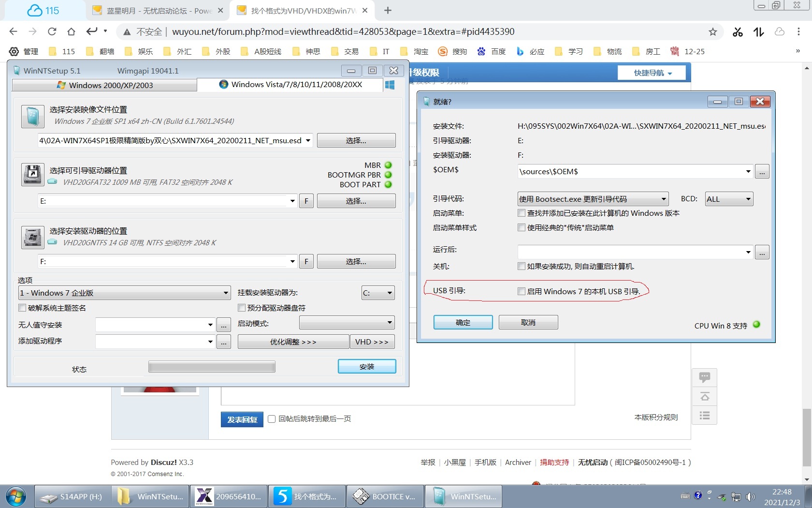Switch to Windows 2000/XP/2003 tab

coord(104,85)
